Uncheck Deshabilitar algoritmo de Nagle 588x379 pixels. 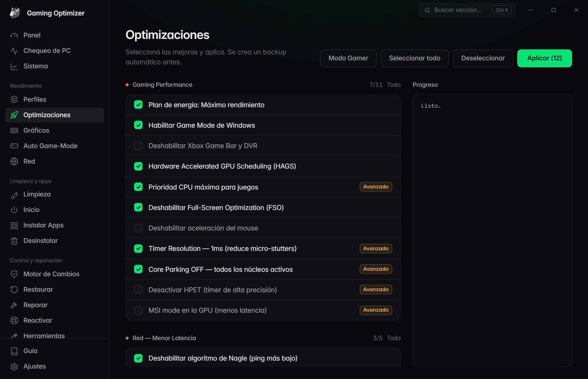tap(138, 358)
